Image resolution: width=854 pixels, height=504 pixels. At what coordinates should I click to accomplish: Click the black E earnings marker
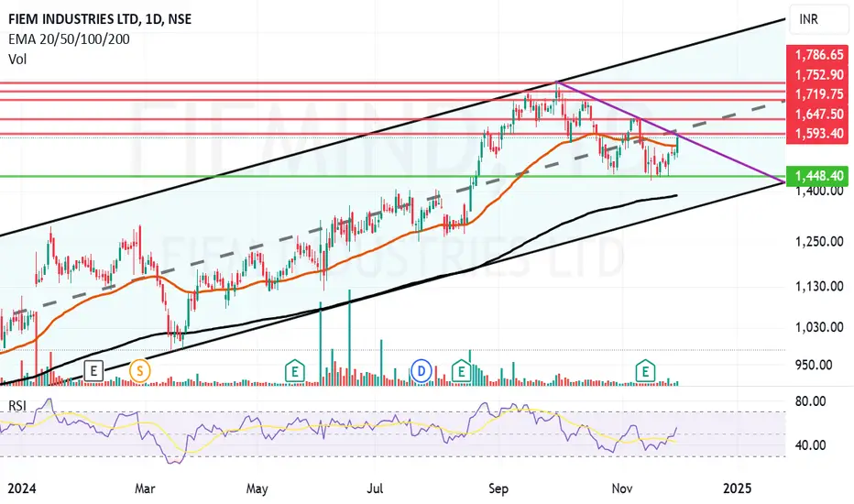pyautogui.click(x=93, y=371)
